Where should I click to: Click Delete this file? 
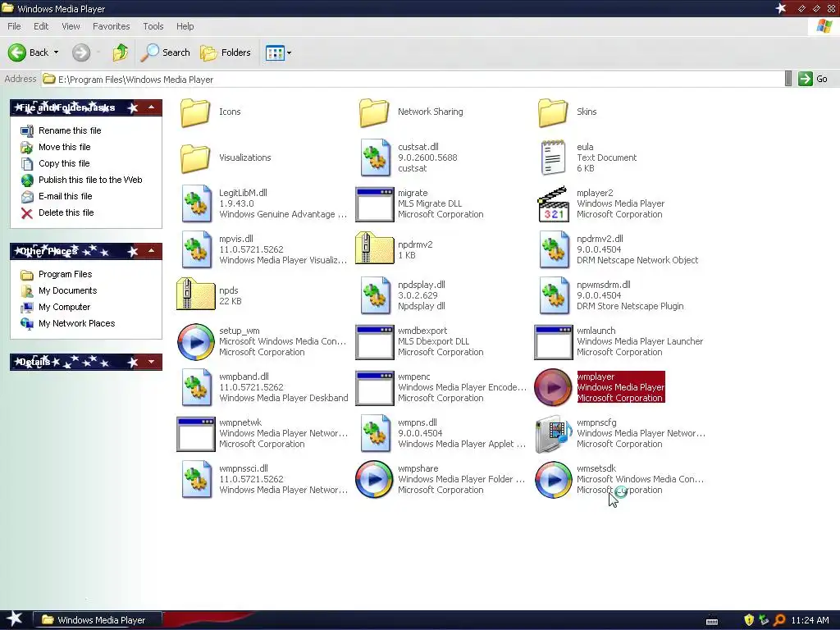pos(66,212)
